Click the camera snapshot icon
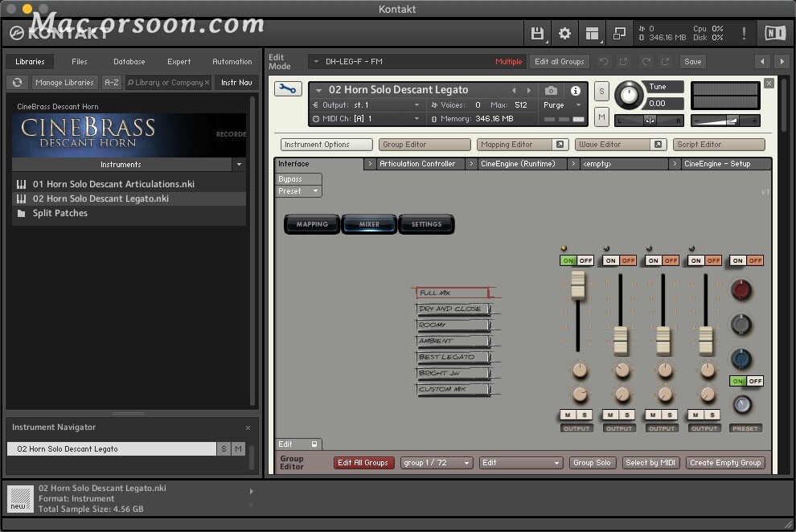The image size is (796, 532). [551, 90]
